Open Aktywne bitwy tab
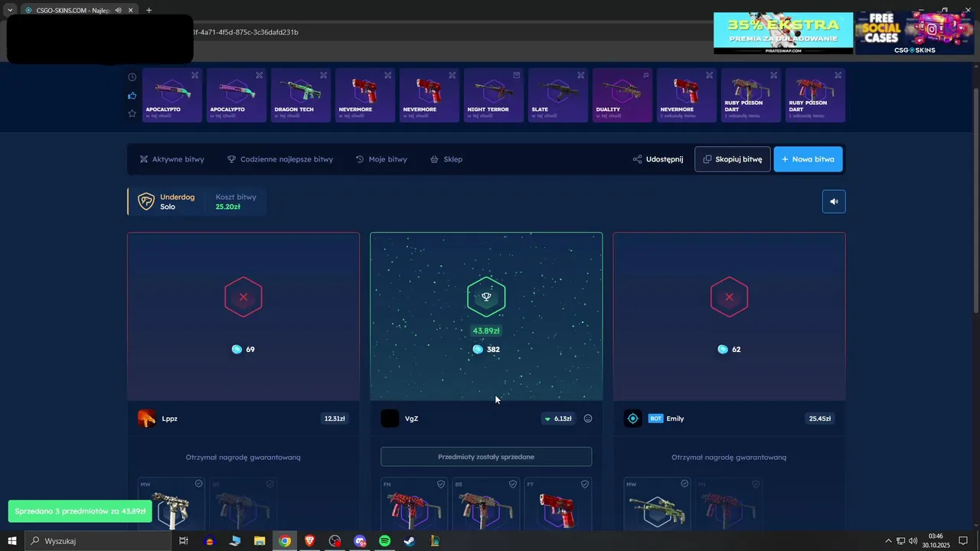Viewport: 980px width, 551px height. tap(172, 159)
